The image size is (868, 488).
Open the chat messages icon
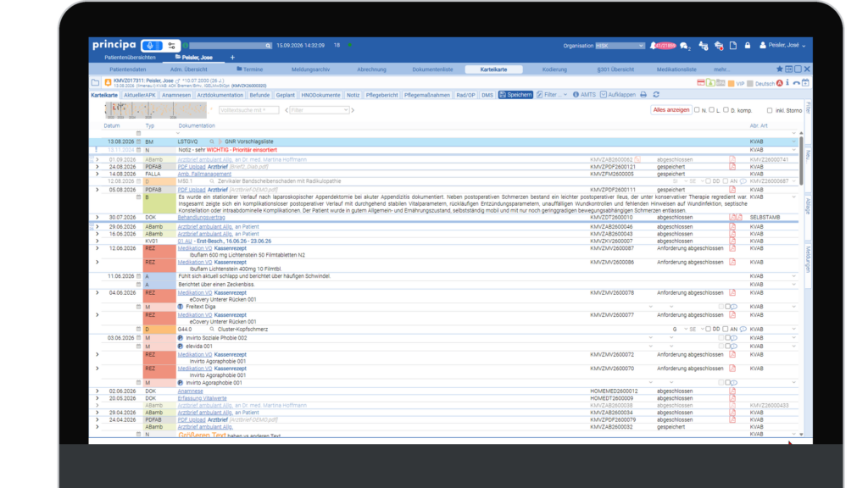point(684,46)
